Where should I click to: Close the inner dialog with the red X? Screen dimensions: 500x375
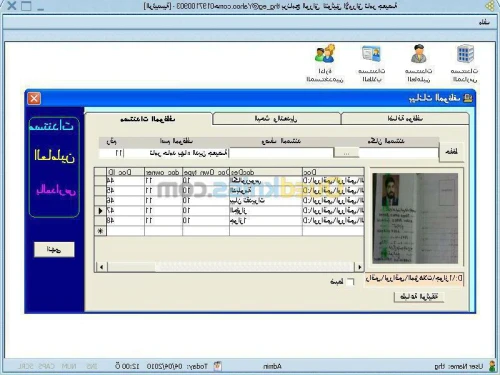(x=34, y=99)
